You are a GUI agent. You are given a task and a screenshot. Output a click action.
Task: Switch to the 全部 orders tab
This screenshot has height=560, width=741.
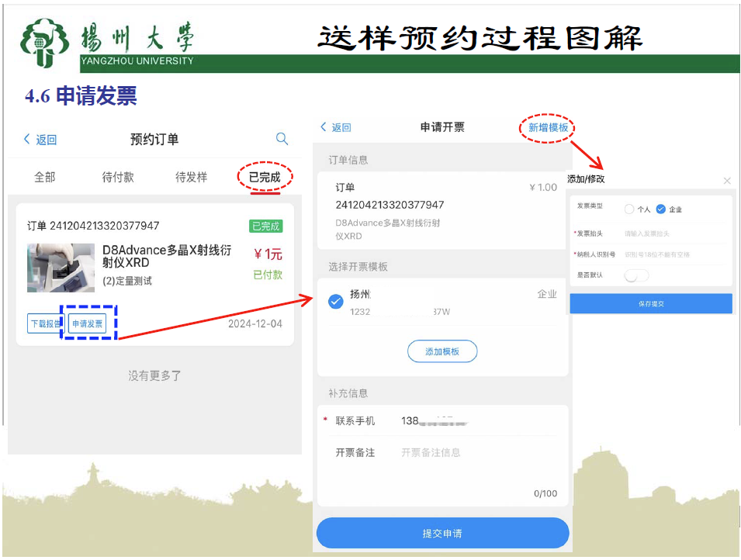point(45,177)
